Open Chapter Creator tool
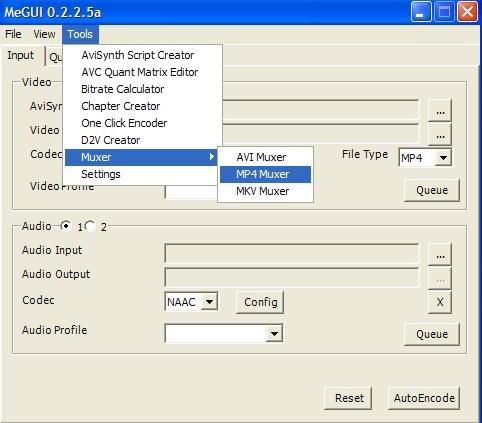This screenshot has width=482, height=423. click(121, 106)
